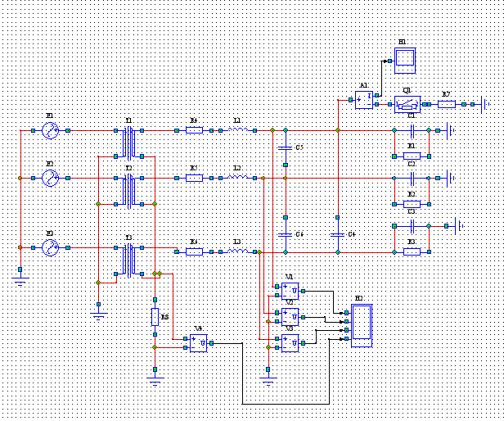Select the vertical resistor below transformer T3
Screen dimensions: 504x421
coord(155,317)
